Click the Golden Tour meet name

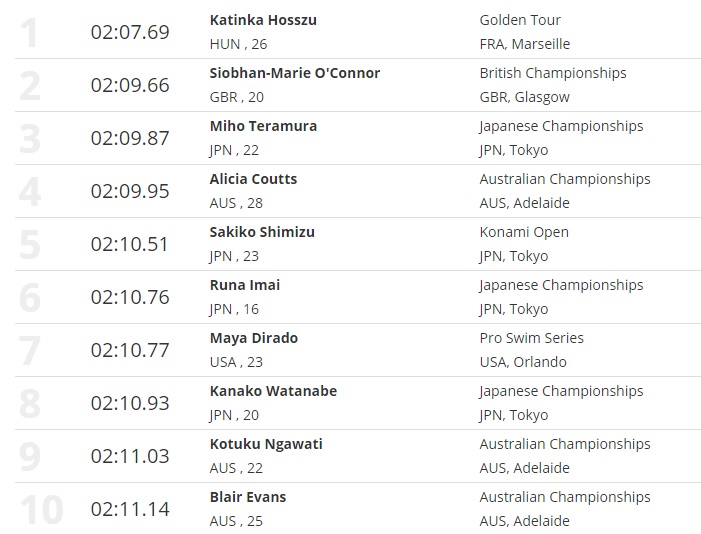pos(520,20)
